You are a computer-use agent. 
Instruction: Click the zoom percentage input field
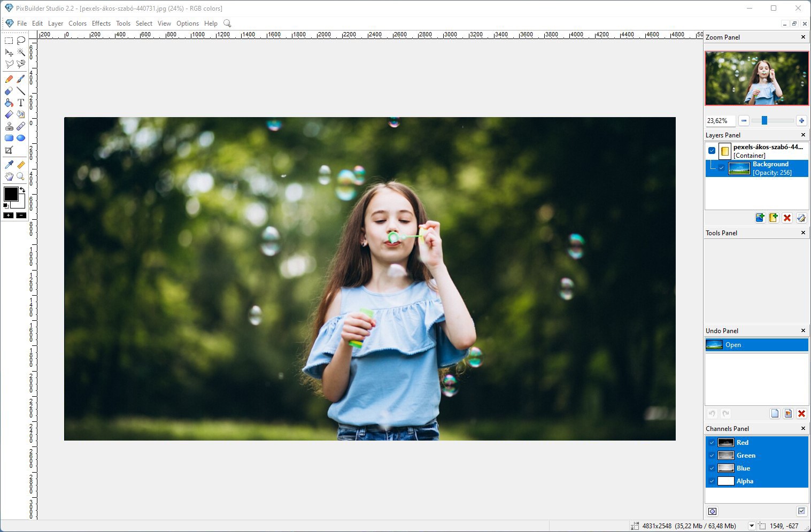point(720,121)
